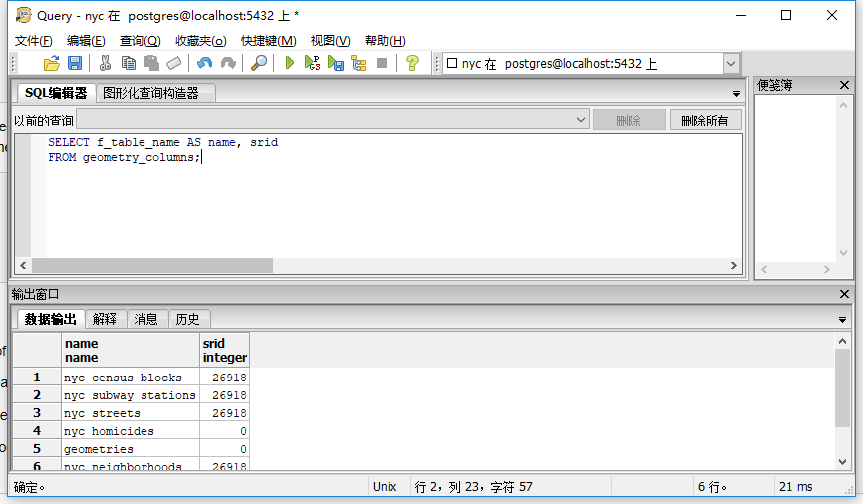Click the nyc_census_blocks cell
The image size is (863, 504).
click(131, 378)
